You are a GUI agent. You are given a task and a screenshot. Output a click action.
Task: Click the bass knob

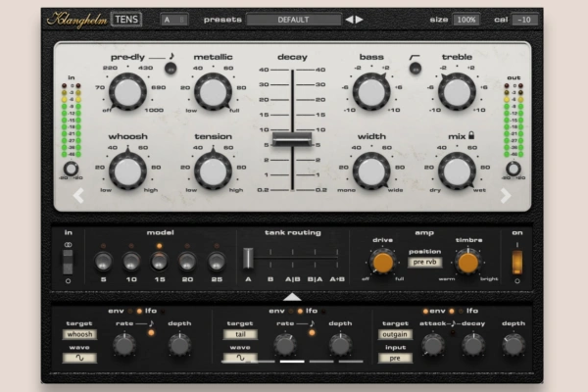[371, 92]
